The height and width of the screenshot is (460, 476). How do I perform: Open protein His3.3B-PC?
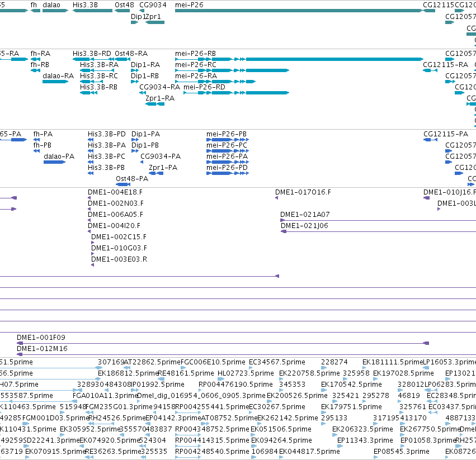tap(106, 157)
